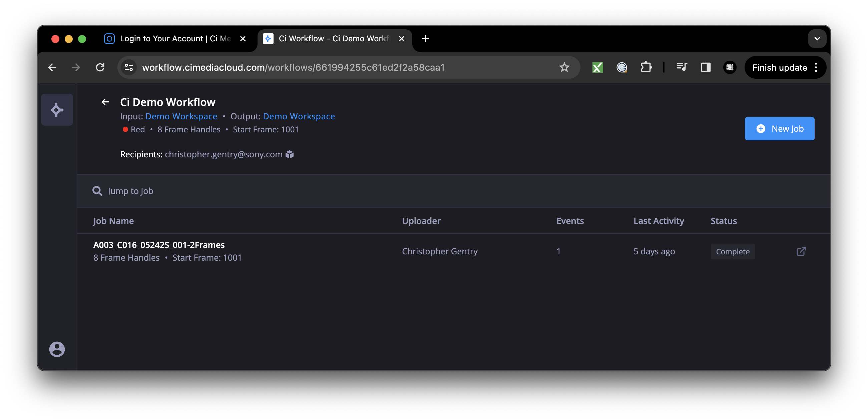Click the Start Frame: 1001 header text
Viewport: 868px width, 420px height.
tap(266, 130)
